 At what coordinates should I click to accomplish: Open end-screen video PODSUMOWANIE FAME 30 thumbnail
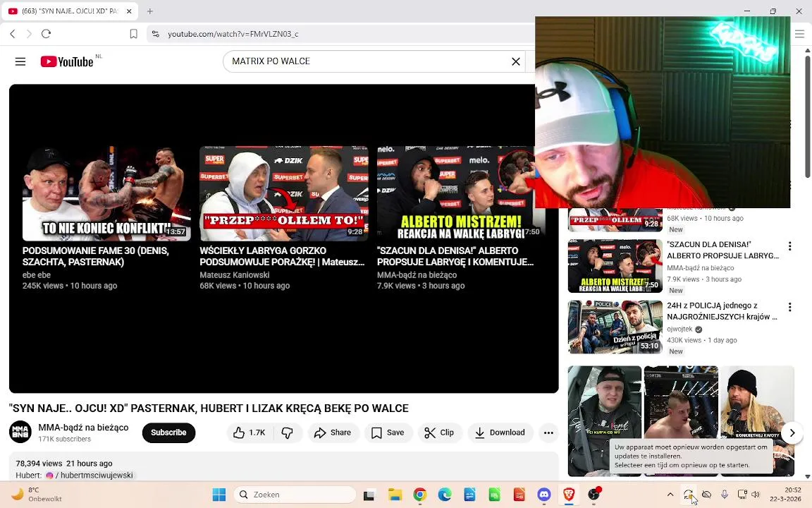(106, 193)
